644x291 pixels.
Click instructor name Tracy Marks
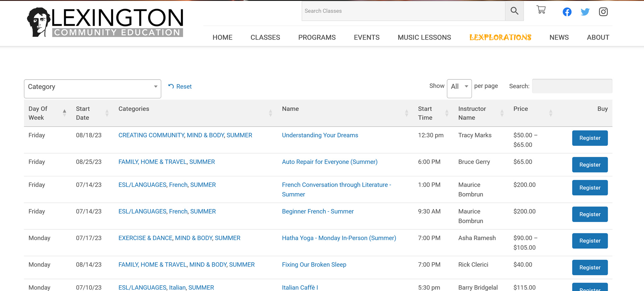coord(475,135)
